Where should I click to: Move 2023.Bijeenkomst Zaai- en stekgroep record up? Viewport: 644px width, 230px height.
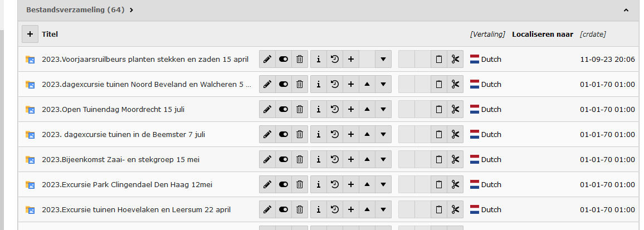pos(367,159)
